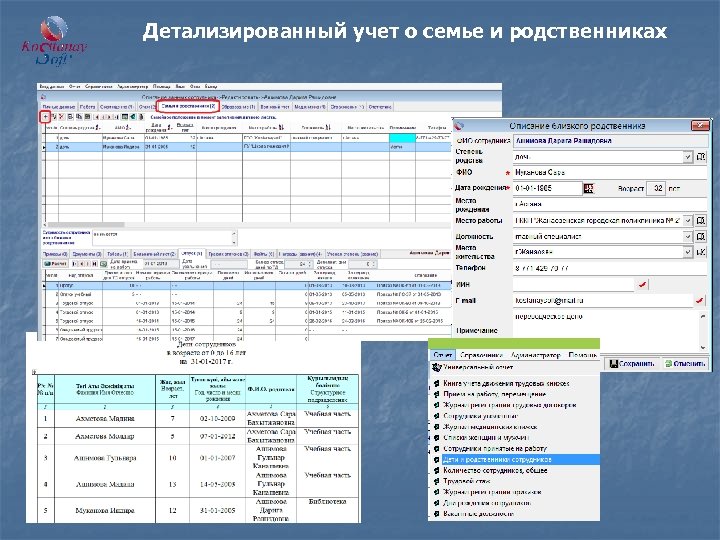720x540 pixels.
Task: Sort the relatives table by ФИО column icon
Action: click(128, 128)
